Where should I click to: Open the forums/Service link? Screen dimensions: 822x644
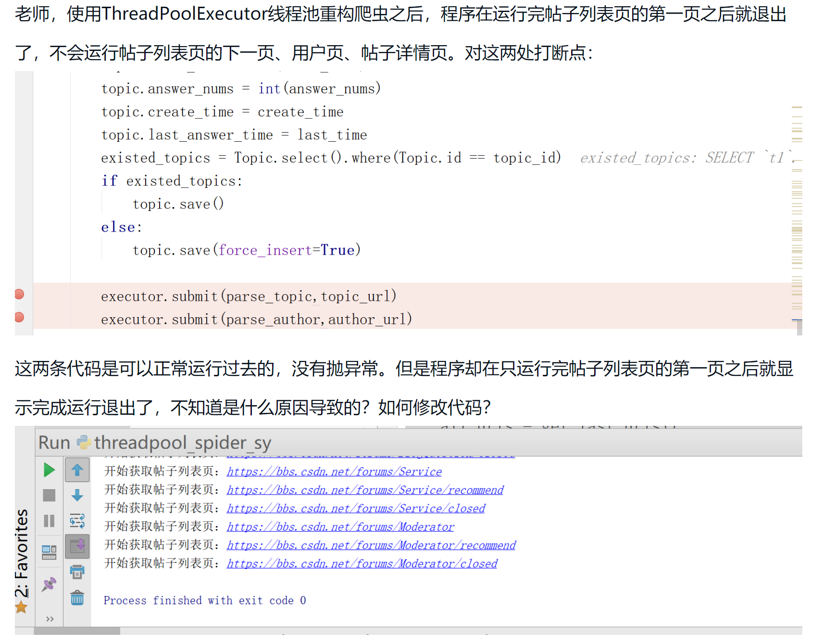click(334, 472)
